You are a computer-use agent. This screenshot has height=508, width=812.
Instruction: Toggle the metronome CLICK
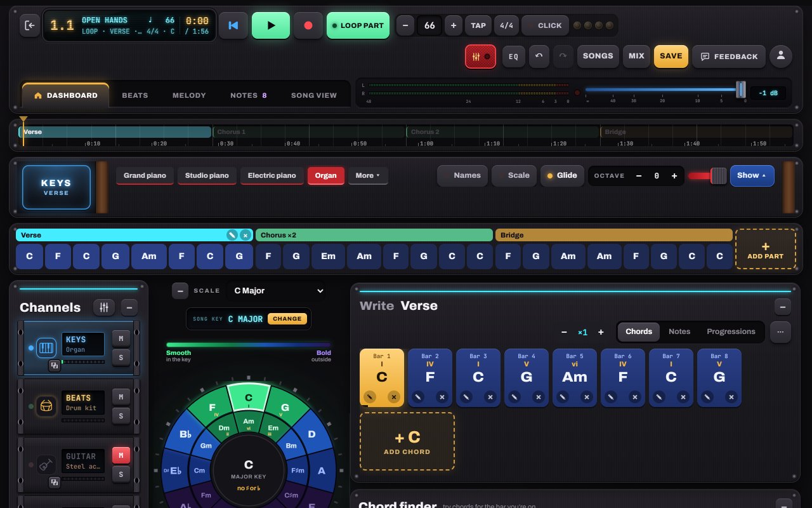click(545, 25)
